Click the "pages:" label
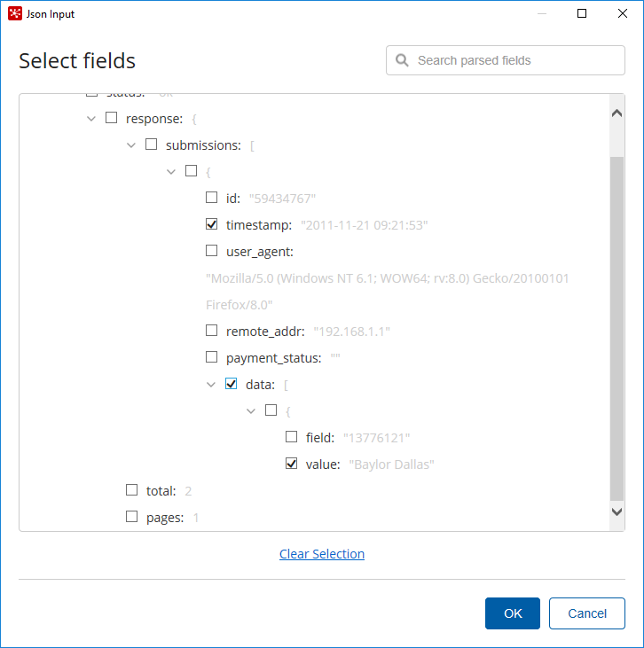 tap(165, 518)
